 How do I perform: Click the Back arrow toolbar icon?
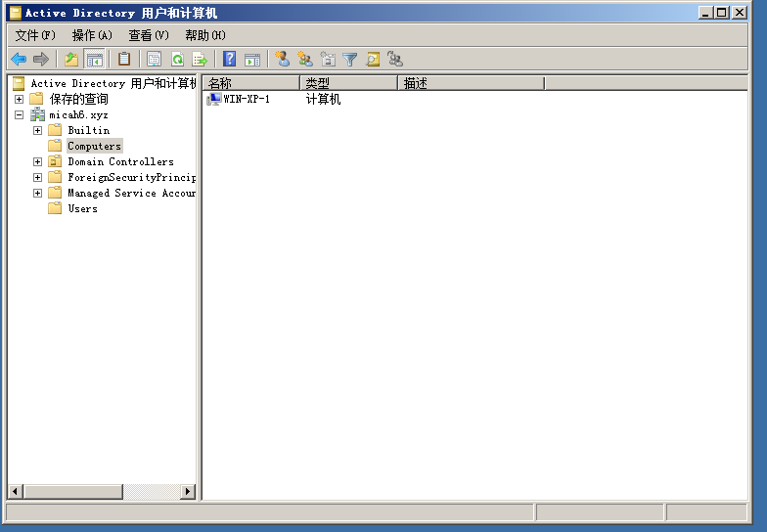point(19,60)
